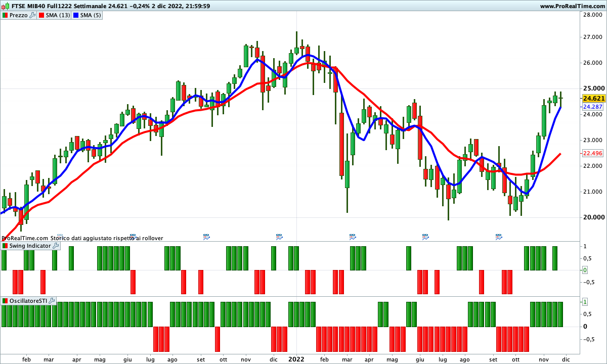607x364 pixels.
Task: Click the March 2022 rollover marker icon
Action: tap(353, 236)
